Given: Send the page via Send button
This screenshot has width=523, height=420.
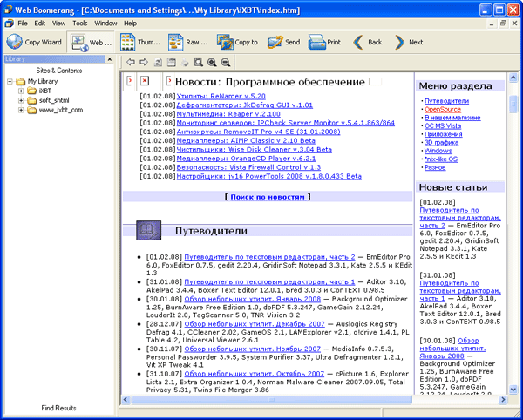Looking at the screenshot, I should coord(284,42).
